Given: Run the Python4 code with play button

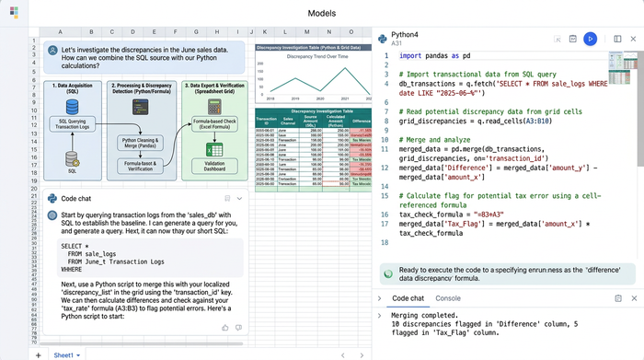Looking at the screenshot, I should [591, 39].
